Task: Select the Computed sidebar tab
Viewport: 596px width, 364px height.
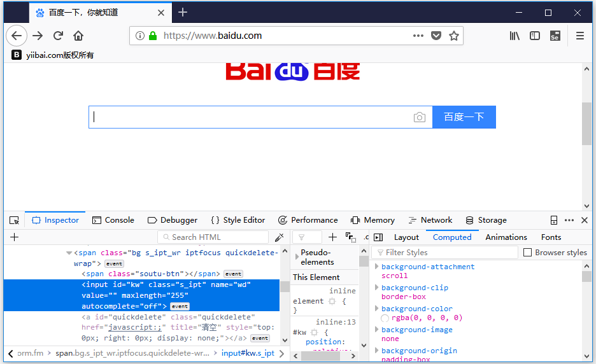Action: (452, 237)
